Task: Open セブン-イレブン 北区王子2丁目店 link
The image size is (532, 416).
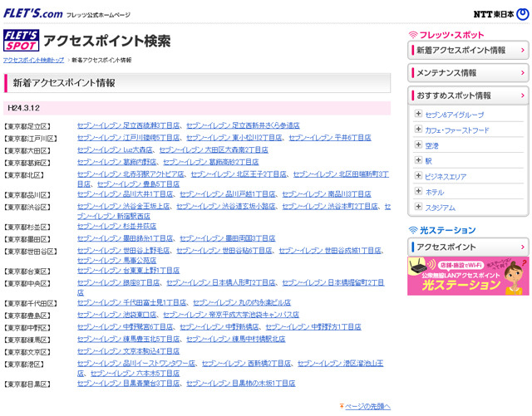Action: tap(239, 174)
